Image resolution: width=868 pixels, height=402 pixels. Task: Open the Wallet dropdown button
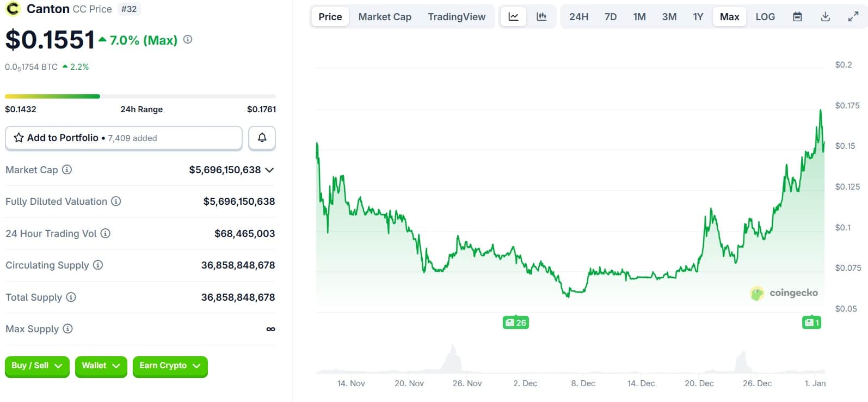click(101, 366)
